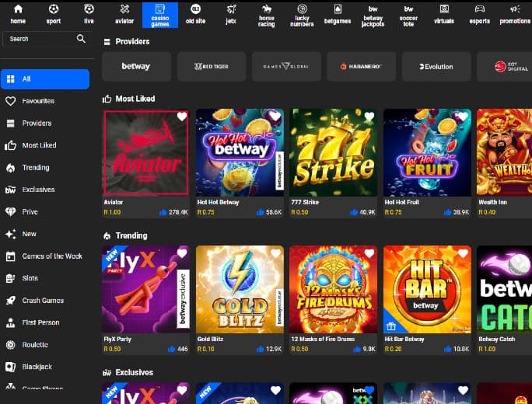Filter by Habanero provider
This screenshot has width=532, height=404.
pos(362,67)
